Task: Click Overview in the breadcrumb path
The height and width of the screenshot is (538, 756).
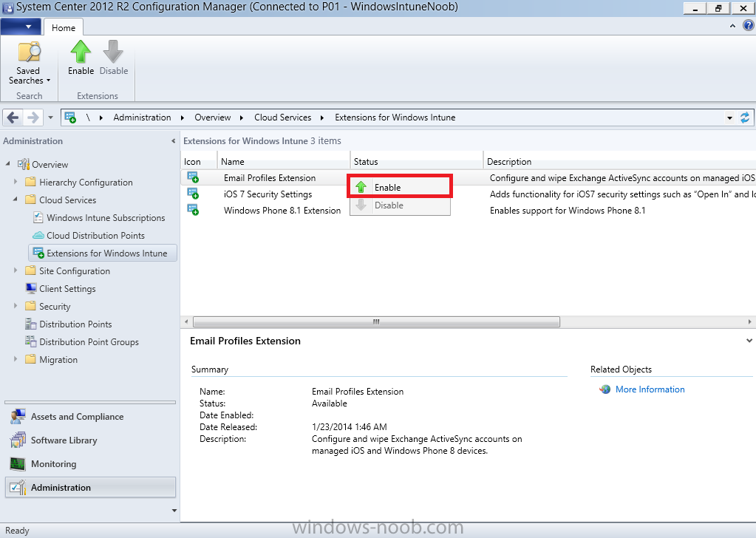Action: click(213, 118)
